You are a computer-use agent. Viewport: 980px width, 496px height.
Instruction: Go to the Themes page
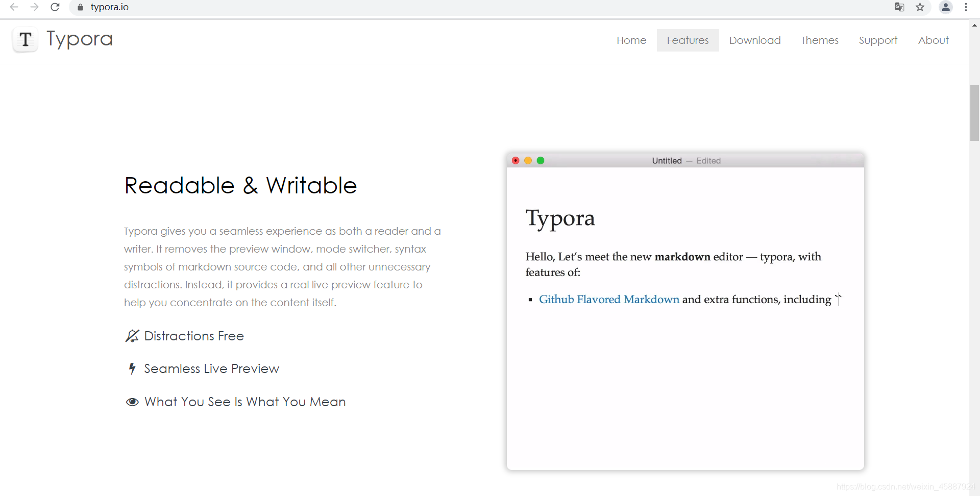819,40
